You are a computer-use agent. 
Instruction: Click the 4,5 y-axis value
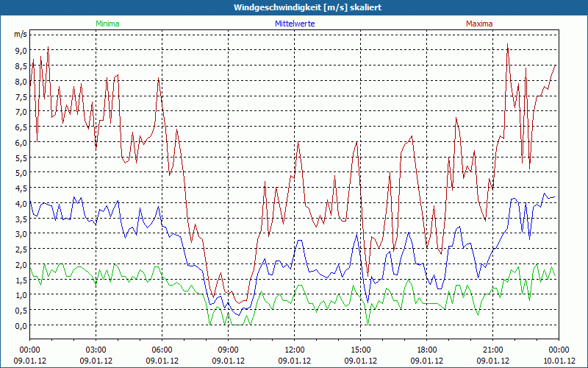click(21, 188)
